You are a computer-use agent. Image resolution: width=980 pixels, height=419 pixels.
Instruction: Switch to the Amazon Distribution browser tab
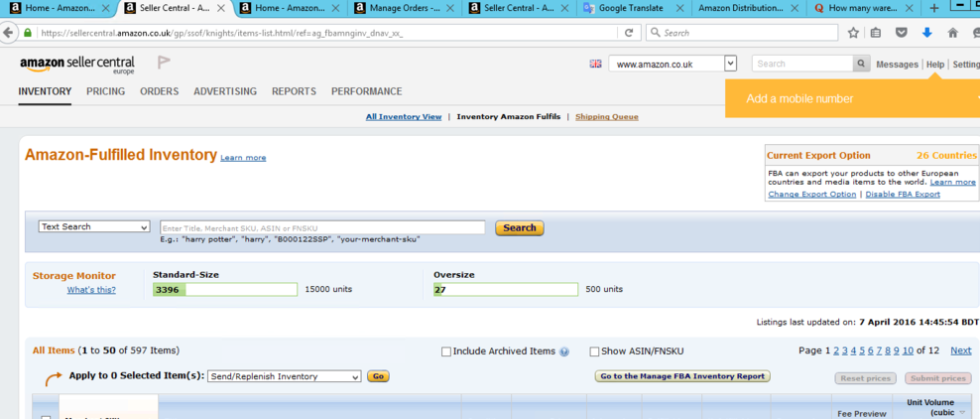[x=748, y=8]
